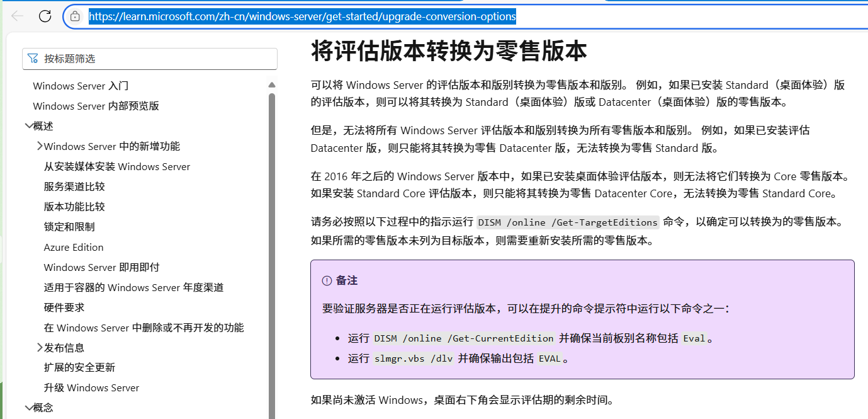This screenshot has height=419, width=868.
Task: Open Windows Server 内部预览版 entry
Action: pos(96,106)
